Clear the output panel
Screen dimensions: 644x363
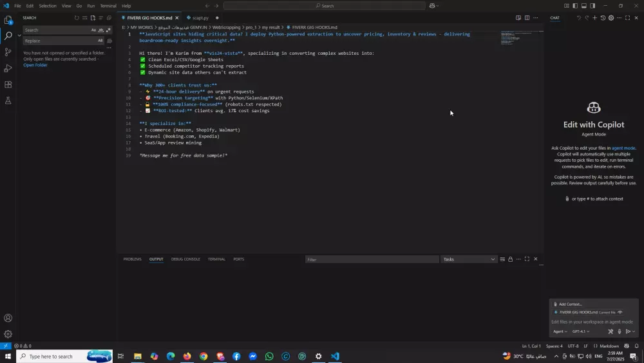502,259
